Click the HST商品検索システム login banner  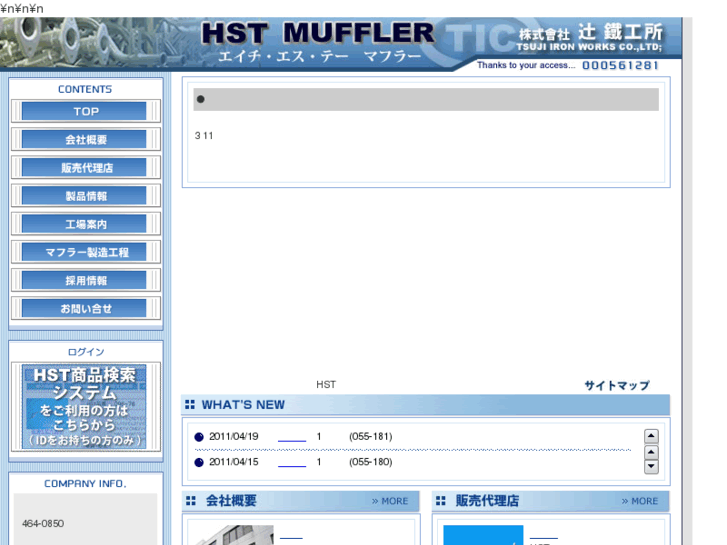(86, 407)
